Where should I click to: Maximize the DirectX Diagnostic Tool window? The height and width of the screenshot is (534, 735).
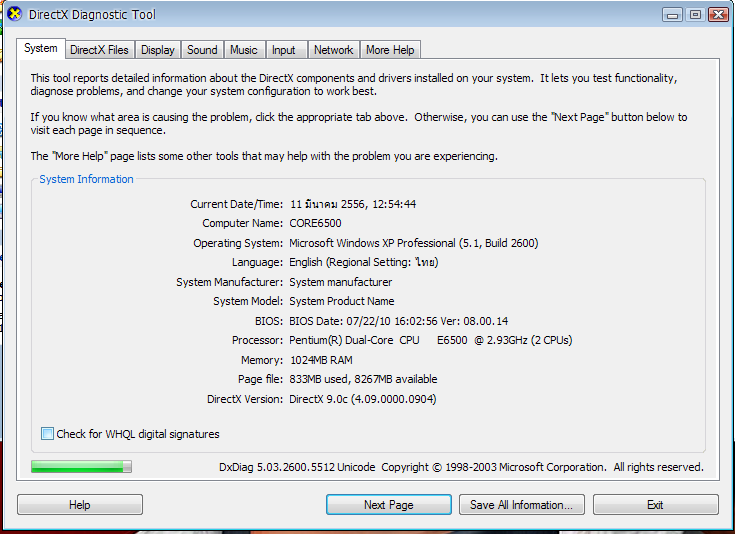tap(695, 15)
